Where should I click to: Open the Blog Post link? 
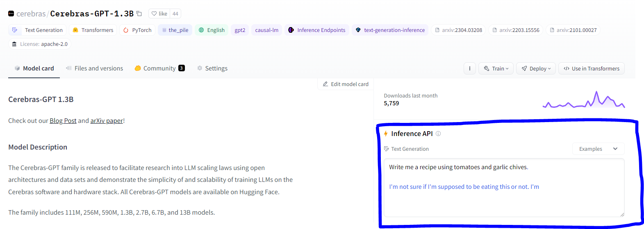pyautogui.click(x=63, y=120)
